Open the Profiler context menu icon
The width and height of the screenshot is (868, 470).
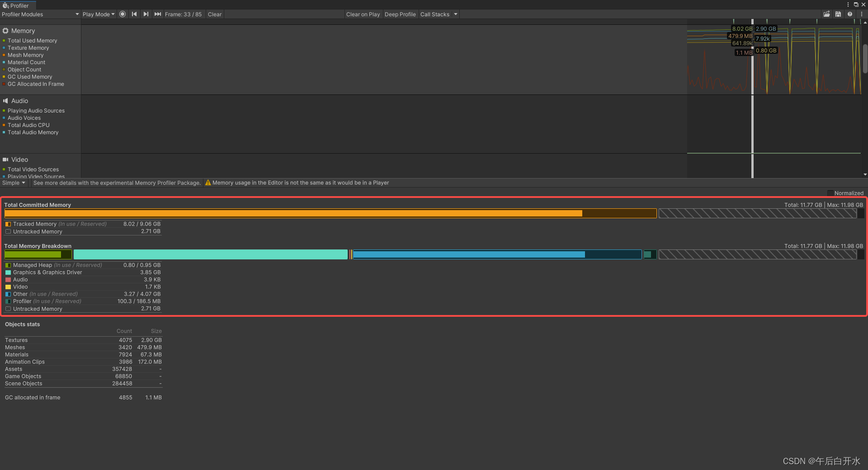click(x=862, y=14)
